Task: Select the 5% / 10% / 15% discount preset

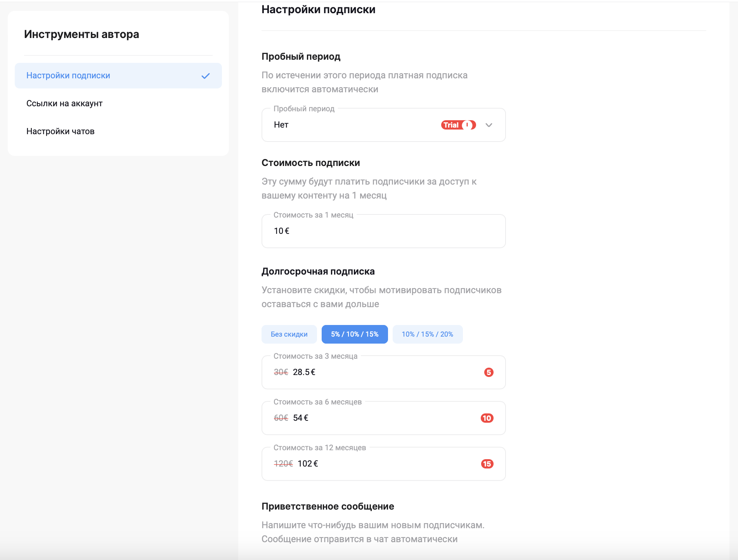Action: pyautogui.click(x=355, y=334)
